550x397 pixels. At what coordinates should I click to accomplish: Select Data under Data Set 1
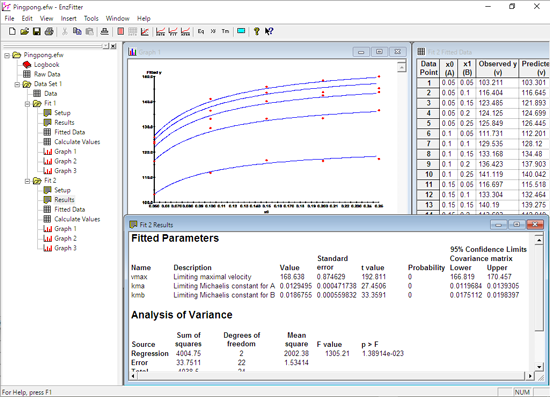pyautogui.click(x=51, y=94)
